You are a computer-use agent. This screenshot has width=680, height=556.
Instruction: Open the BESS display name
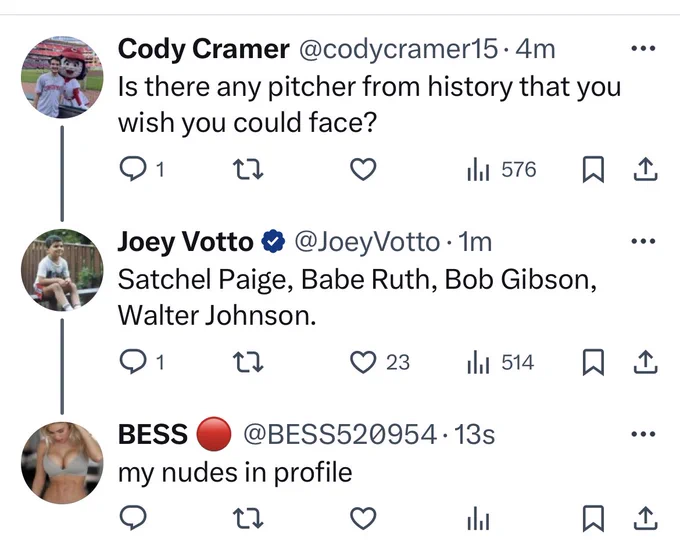pyautogui.click(x=153, y=434)
